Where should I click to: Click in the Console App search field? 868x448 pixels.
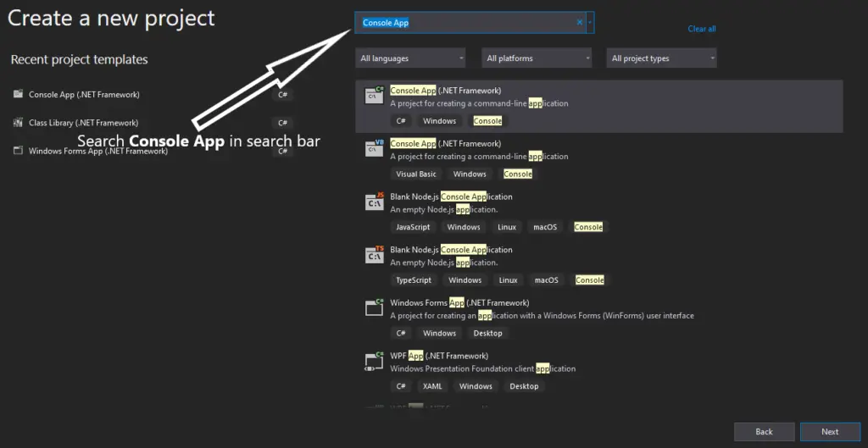pyautogui.click(x=470, y=23)
